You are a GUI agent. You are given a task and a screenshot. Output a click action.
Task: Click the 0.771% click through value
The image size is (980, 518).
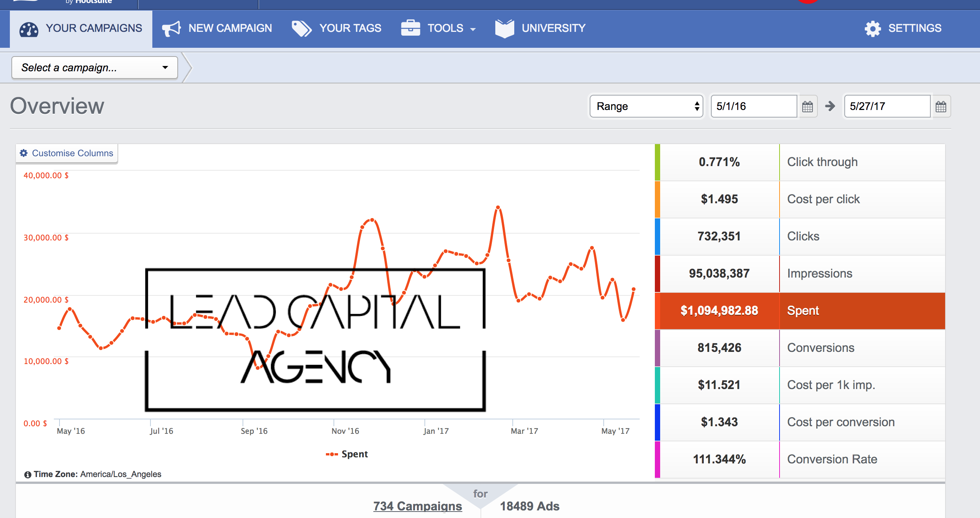pyautogui.click(x=719, y=162)
